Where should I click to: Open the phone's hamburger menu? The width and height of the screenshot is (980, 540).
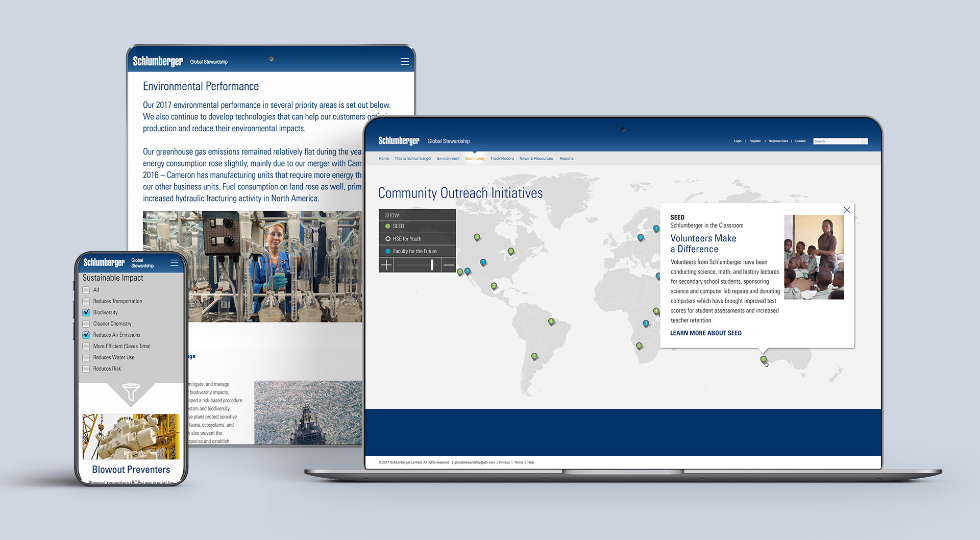click(x=174, y=263)
